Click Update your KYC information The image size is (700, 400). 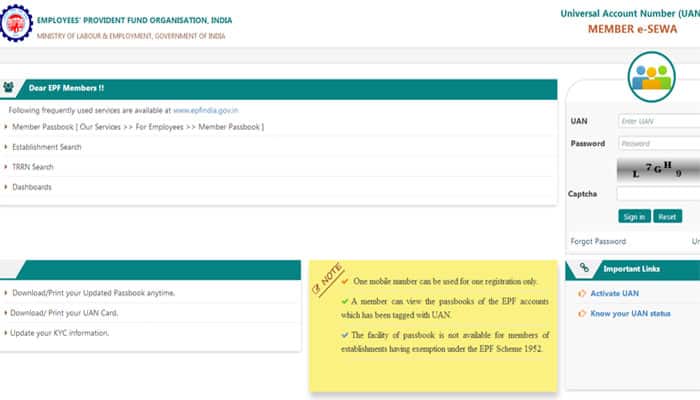tap(59, 333)
